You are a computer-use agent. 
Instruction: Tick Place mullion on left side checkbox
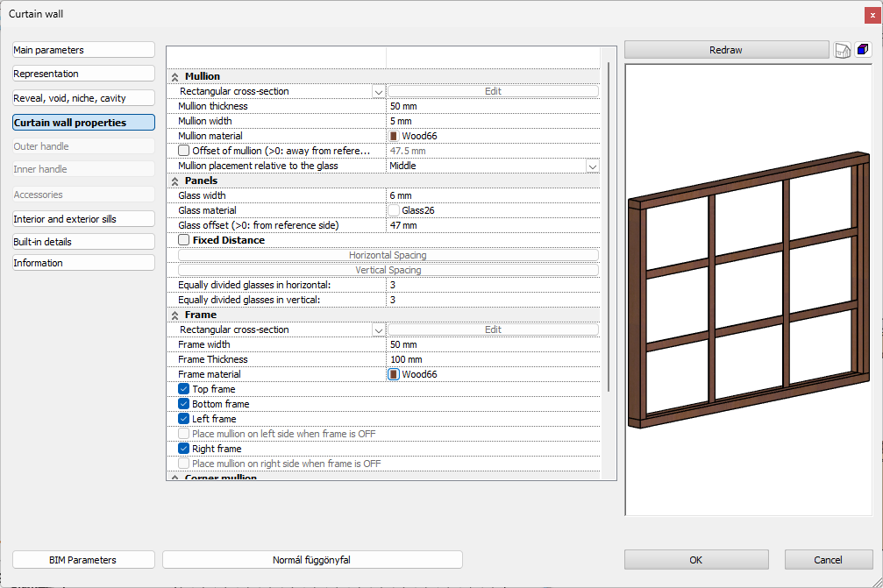coord(183,434)
